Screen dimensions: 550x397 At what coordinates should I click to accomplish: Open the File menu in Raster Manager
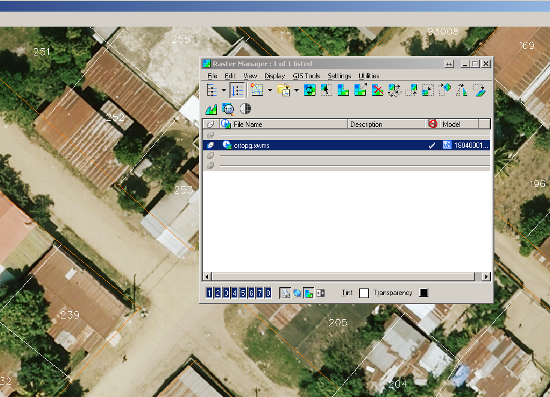tap(212, 76)
